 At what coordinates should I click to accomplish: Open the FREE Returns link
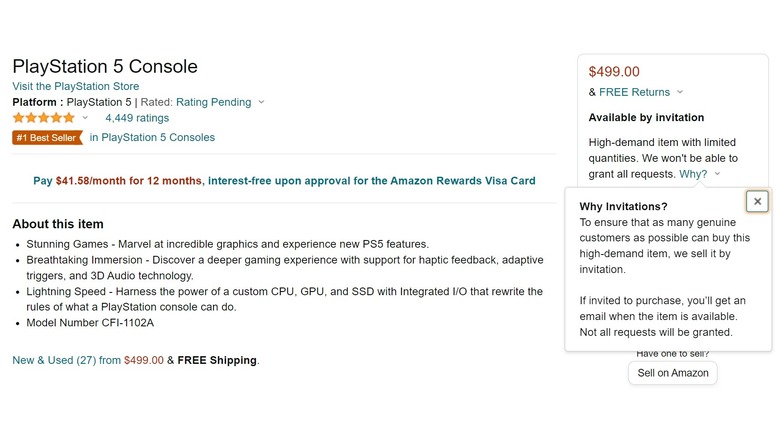point(634,92)
